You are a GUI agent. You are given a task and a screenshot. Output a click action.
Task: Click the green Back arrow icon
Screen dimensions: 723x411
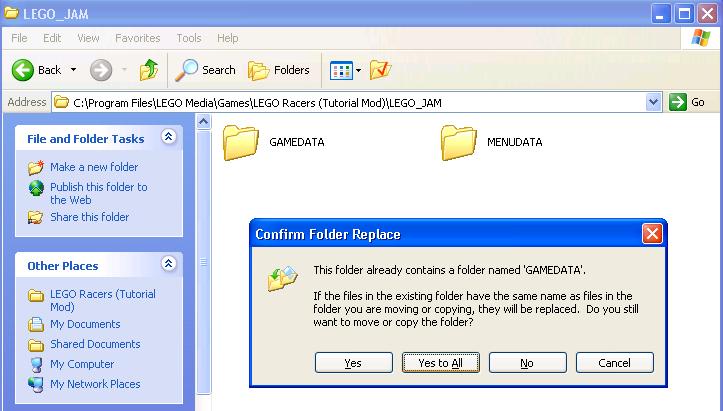(23, 70)
